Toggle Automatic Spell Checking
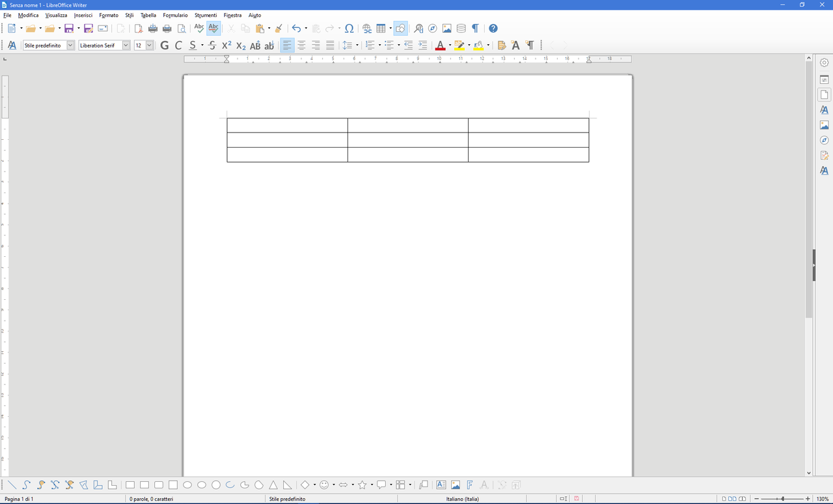Viewport: 833px width, 504px height. [213, 29]
